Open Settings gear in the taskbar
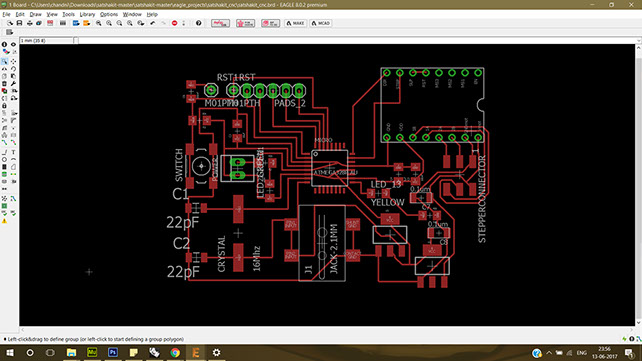642x361 pixels. [216, 352]
